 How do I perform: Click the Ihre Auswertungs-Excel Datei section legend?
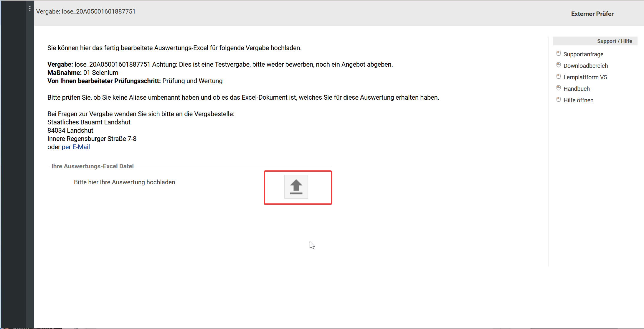[x=93, y=166]
